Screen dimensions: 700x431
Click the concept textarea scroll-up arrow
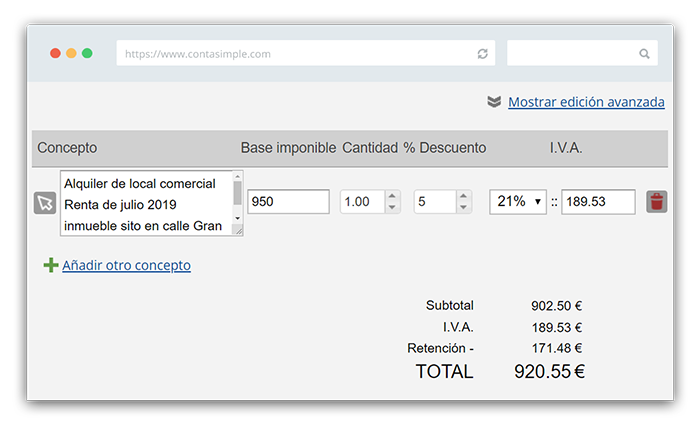238,176
